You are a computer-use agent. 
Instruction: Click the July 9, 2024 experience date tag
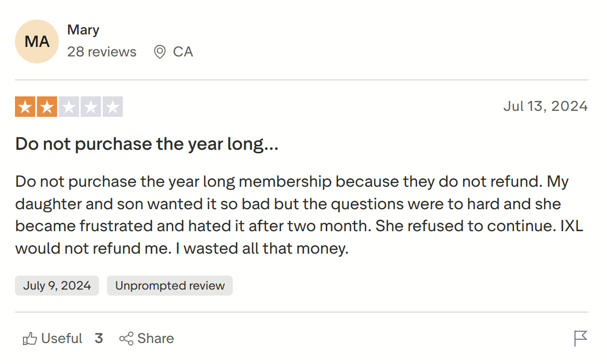coord(56,285)
